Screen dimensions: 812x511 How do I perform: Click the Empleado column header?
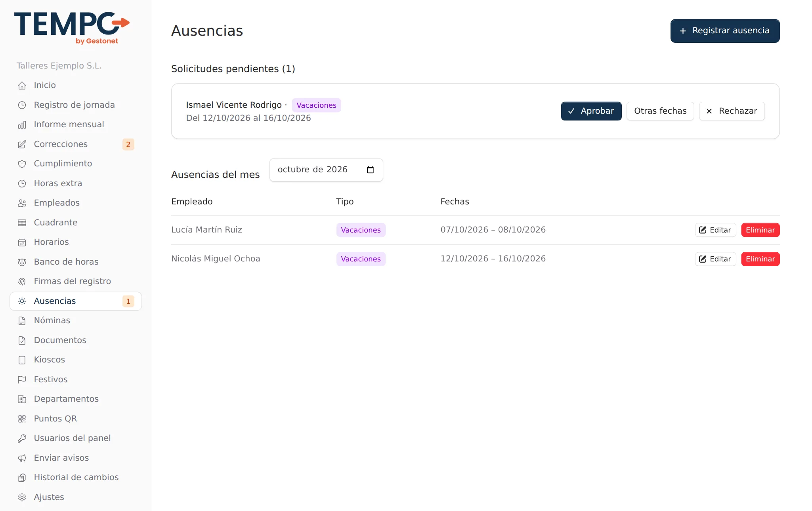[192, 202]
